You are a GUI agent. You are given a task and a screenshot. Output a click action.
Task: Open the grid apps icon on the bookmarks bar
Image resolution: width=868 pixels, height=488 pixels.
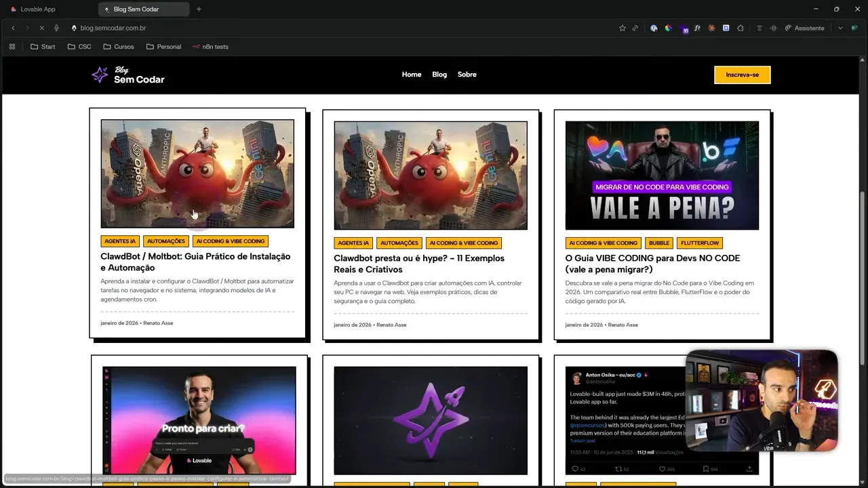[x=12, y=46]
